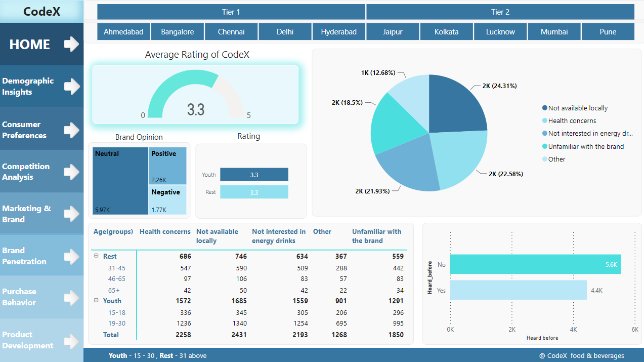Click the arrow beside Product Development
644x362 pixels.
click(x=71, y=340)
